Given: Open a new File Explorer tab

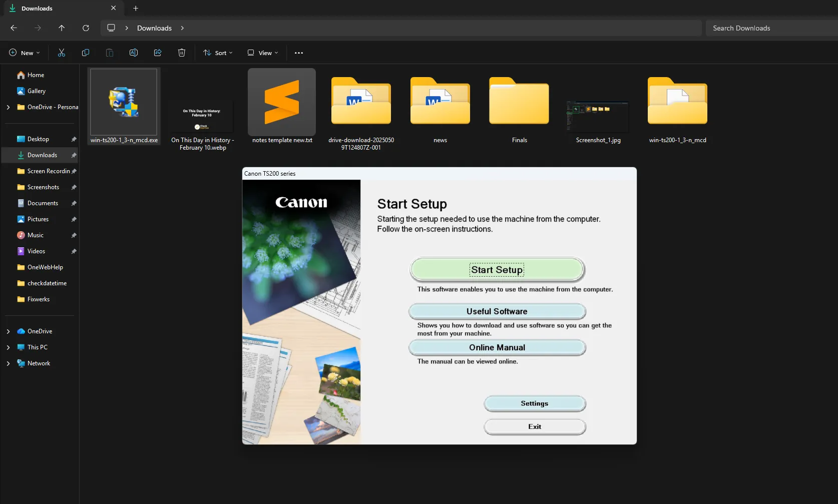Looking at the screenshot, I should click(135, 8).
